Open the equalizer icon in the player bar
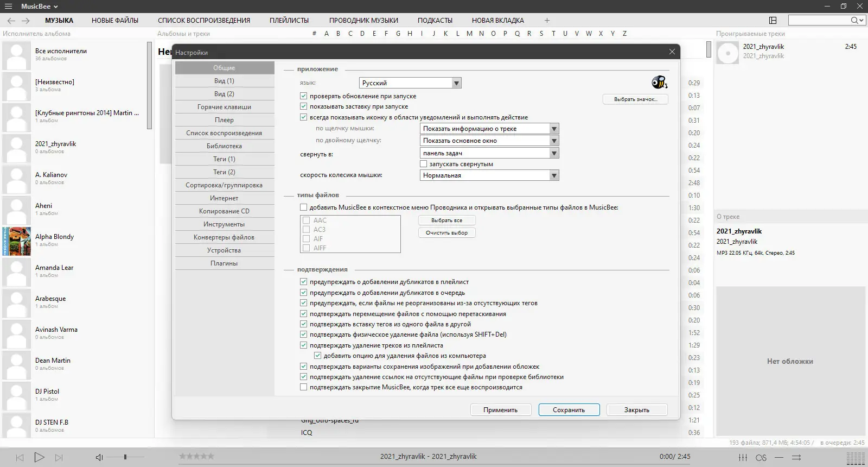The image size is (868, 467). point(743,458)
